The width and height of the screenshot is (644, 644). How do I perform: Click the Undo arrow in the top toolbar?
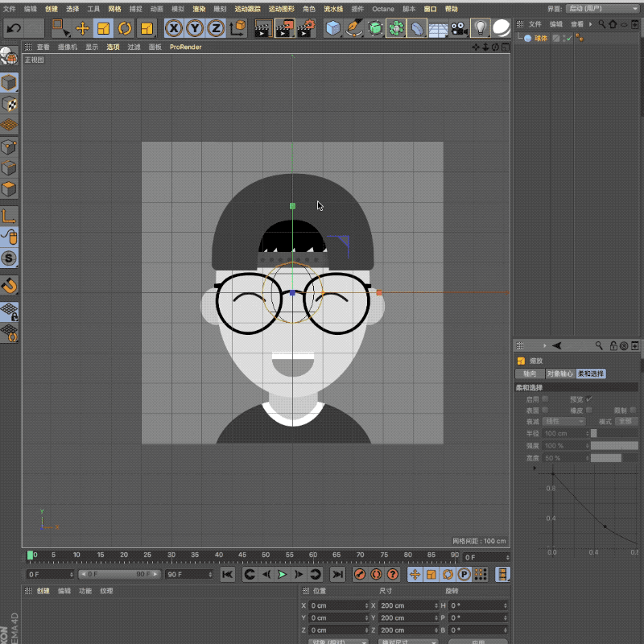(x=14, y=29)
